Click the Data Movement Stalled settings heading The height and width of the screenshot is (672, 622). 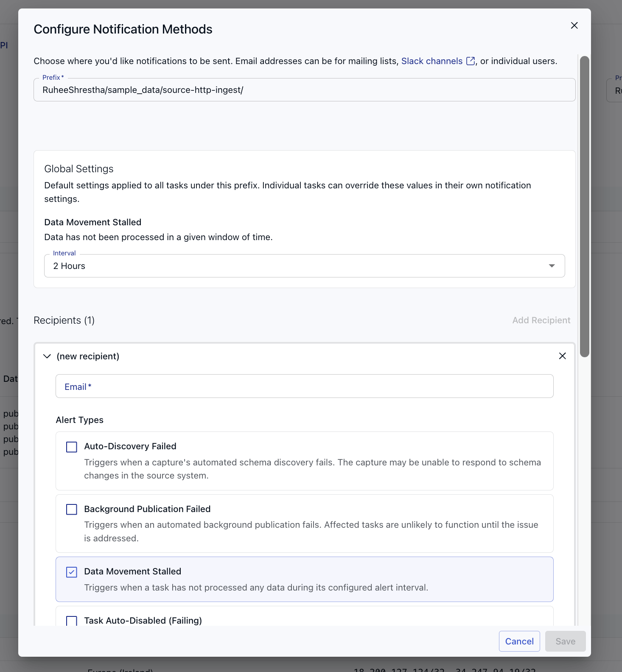(x=93, y=222)
